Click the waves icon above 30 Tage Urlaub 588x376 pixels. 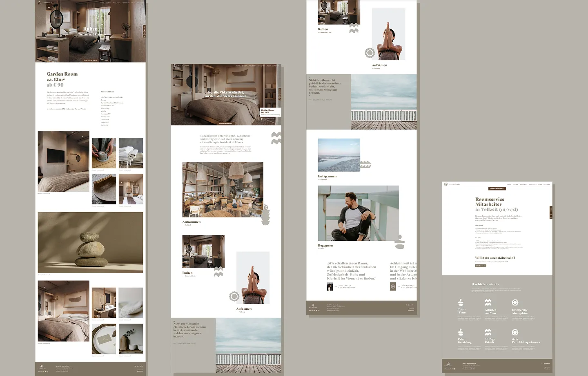(488, 332)
